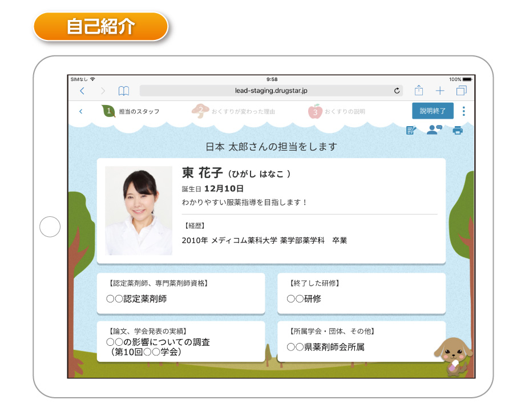Reload the page with the refresh icon
Viewport: 525px width, 420px height.
point(397,91)
